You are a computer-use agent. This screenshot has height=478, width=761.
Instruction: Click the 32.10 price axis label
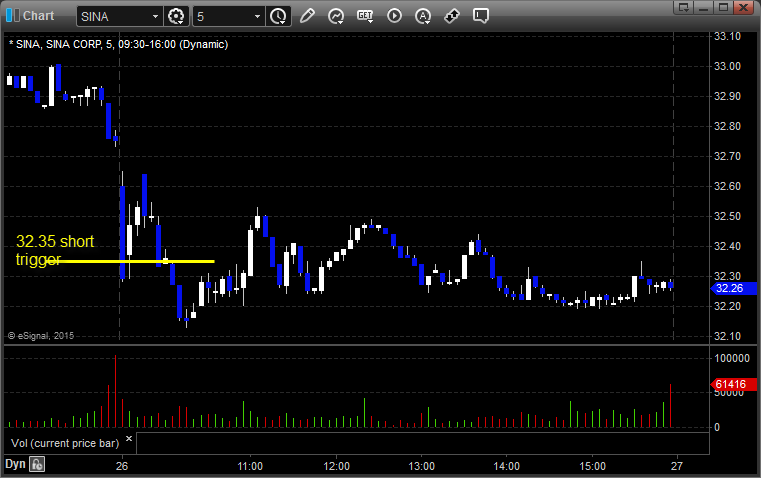(x=728, y=336)
